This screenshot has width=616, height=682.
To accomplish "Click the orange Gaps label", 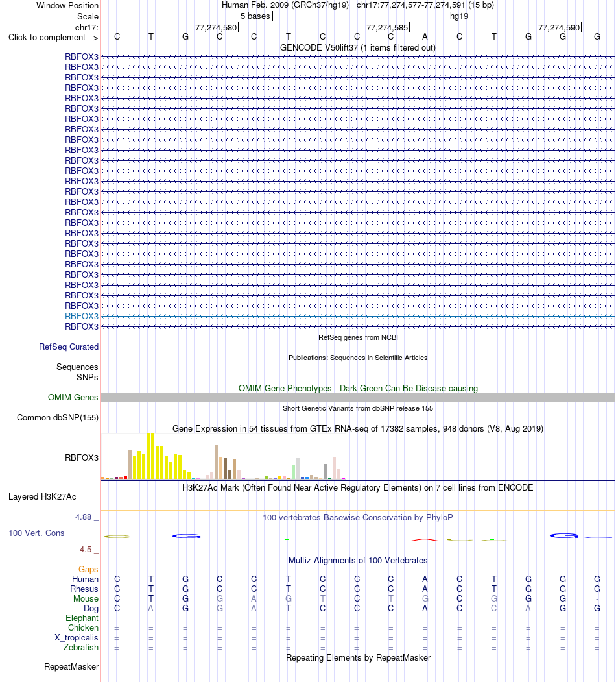I will point(88,569).
